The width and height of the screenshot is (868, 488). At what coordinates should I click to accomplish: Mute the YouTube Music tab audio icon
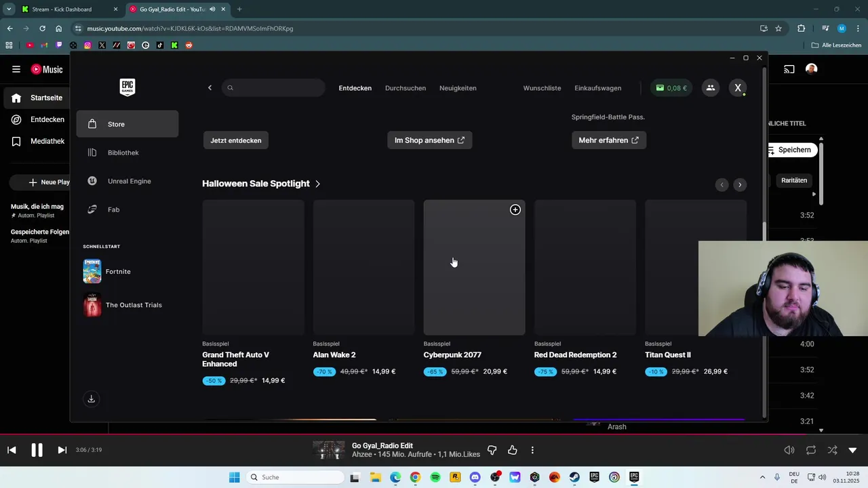tap(212, 9)
